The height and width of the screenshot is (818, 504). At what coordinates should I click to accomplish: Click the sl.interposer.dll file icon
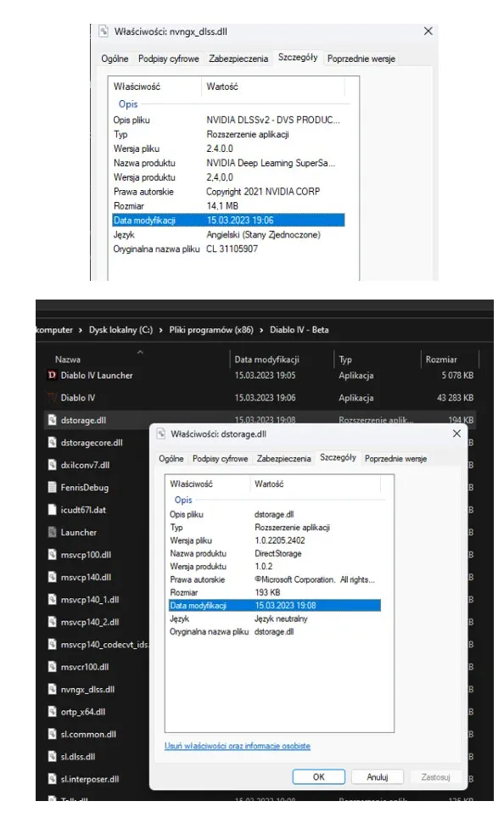pos(52,779)
